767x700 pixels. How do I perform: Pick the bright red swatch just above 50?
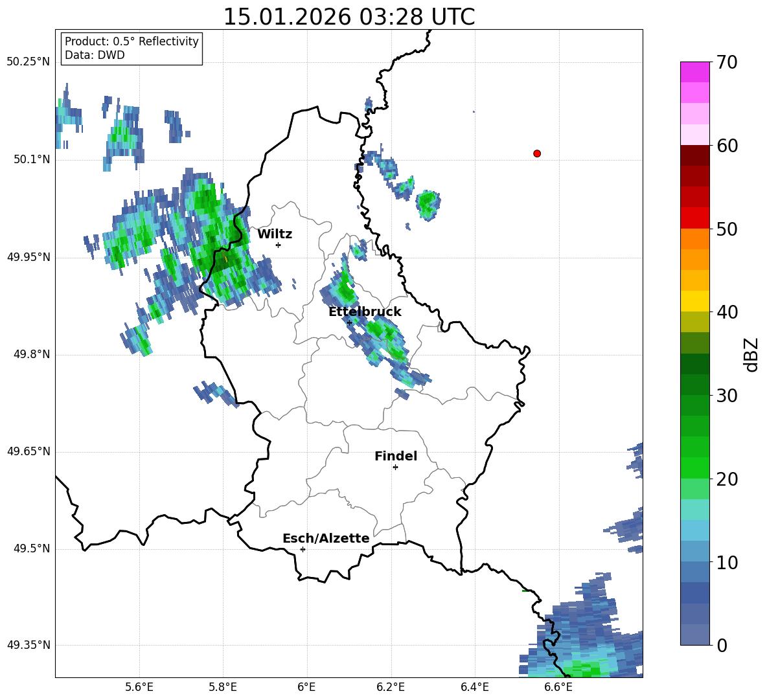click(694, 218)
